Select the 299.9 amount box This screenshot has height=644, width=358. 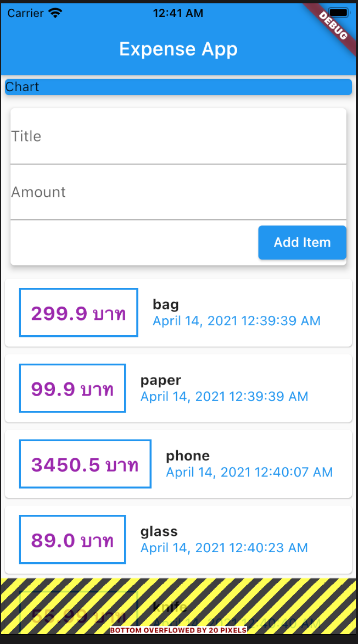point(79,313)
